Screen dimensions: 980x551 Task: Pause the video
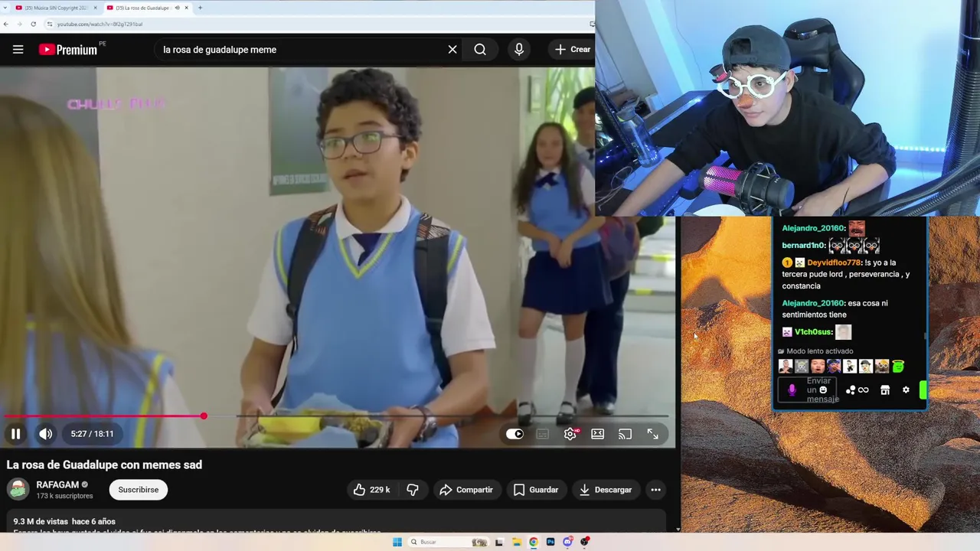pos(15,434)
